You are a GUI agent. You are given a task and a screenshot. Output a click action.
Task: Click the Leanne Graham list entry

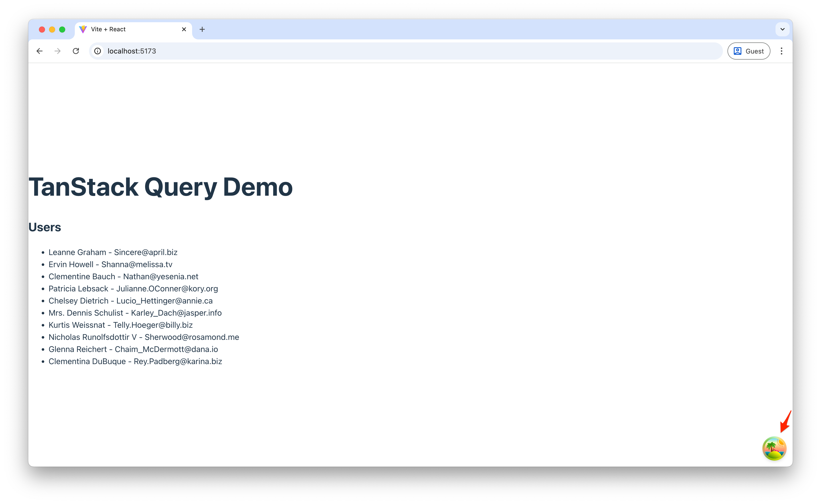[x=113, y=252]
